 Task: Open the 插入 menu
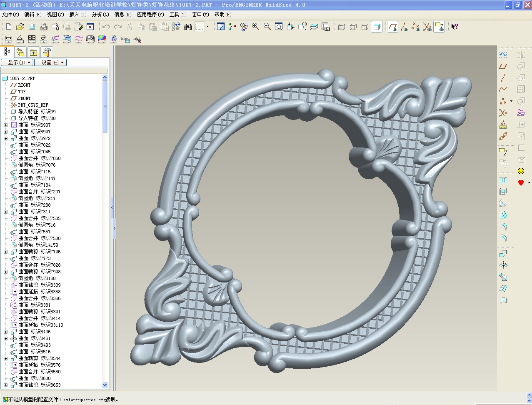[x=77, y=15]
